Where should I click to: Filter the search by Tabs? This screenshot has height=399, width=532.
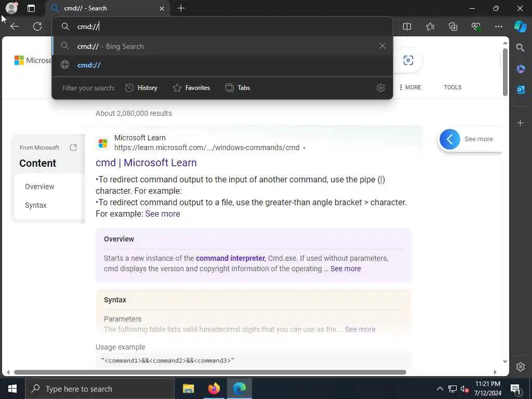(x=237, y=88)
